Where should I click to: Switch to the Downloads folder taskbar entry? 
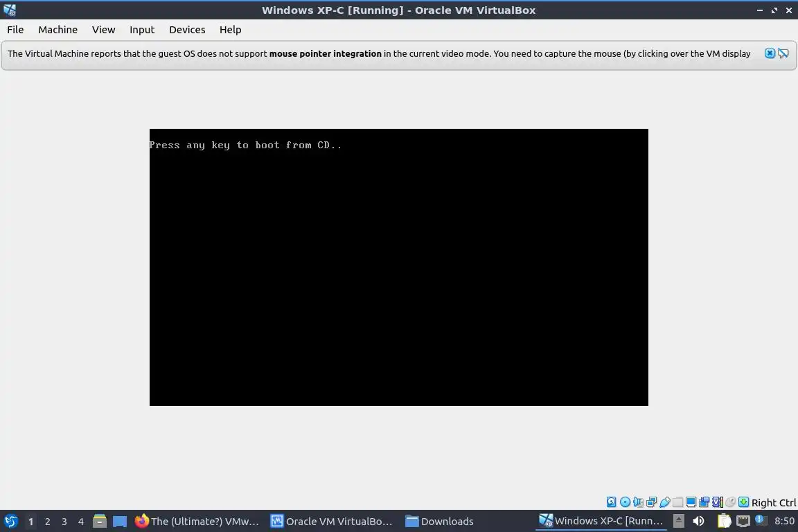(440, 521)
